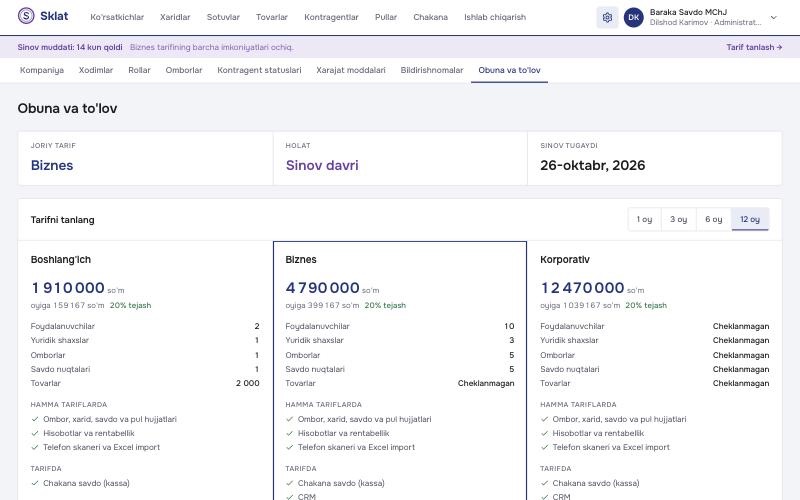Open settings via the gear icon
Viewport: 800px width, 500px height.
coord(607,17)
